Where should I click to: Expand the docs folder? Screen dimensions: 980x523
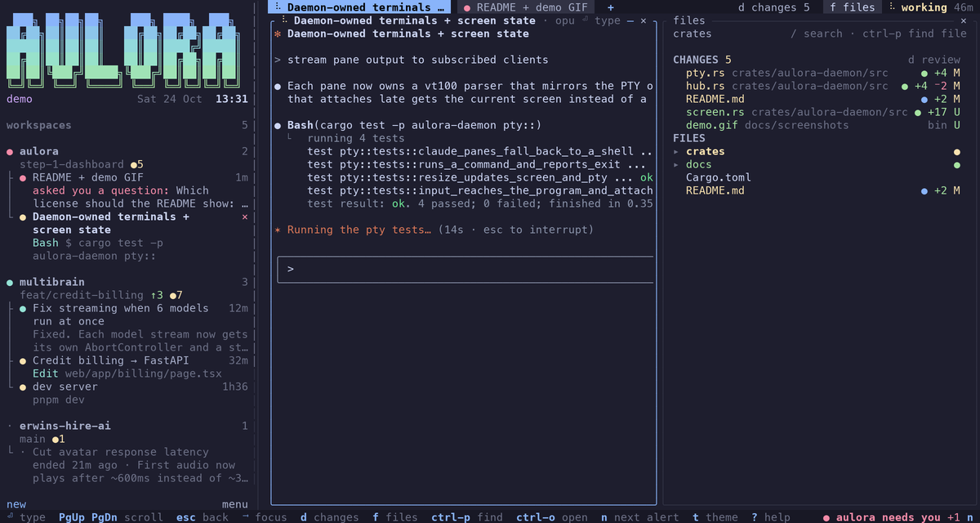click(x=676, y=164)
